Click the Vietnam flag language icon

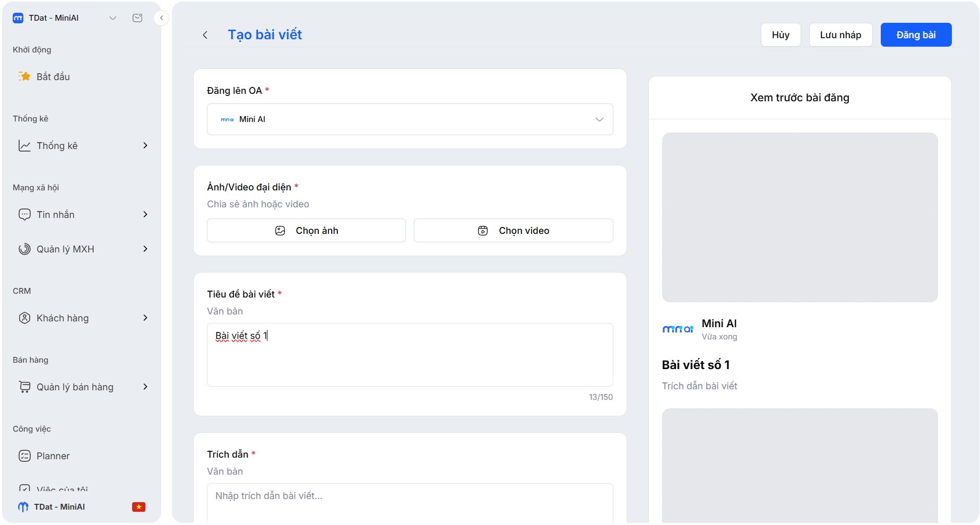[x=138, y=507]
